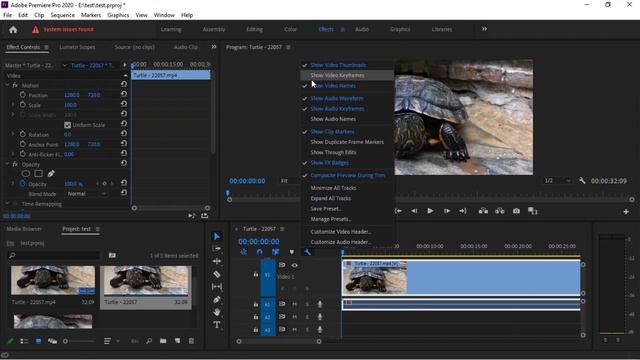
Task: Expand the Time Remapping group
Action: [7, 203]
